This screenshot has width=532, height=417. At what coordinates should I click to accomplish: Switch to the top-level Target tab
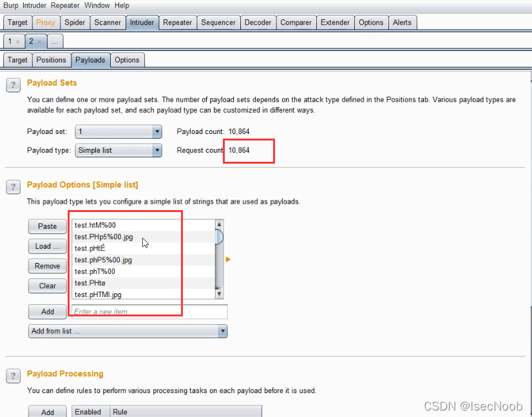(x=17, y=23)
